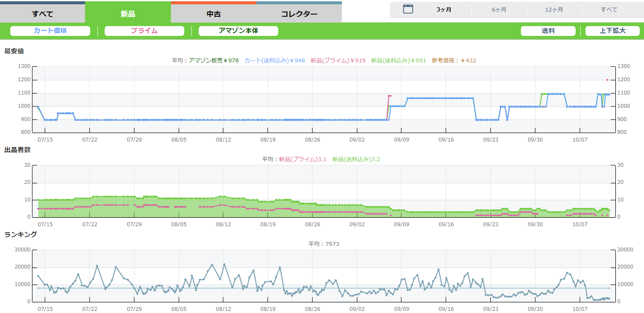Switch to the すべて condition tab
Image resolution: width=644 pixels, height=313 pixels.
click(x=42, y=14)
